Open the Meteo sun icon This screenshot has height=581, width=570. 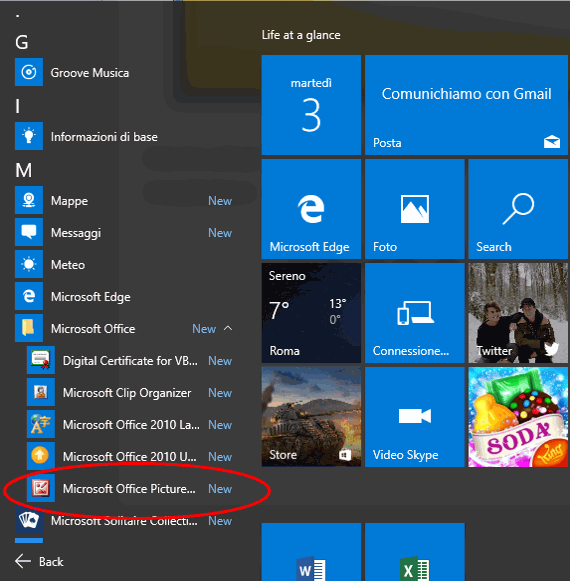click(29, 264)
